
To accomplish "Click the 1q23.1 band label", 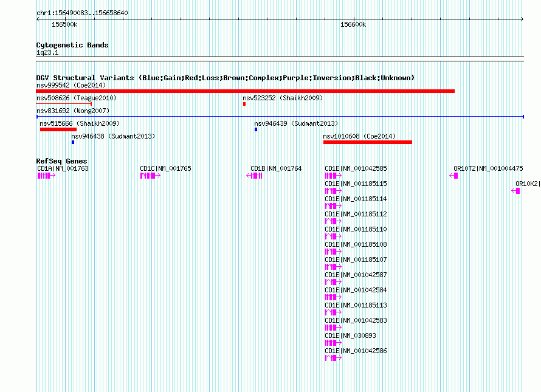I will tap(47, 52).
